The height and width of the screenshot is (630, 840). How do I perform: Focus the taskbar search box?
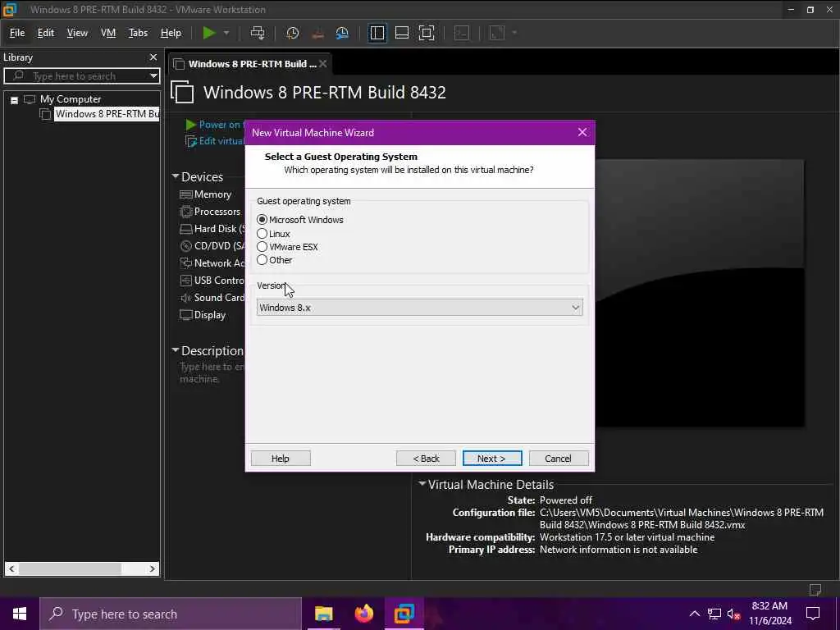coord(171,614)
